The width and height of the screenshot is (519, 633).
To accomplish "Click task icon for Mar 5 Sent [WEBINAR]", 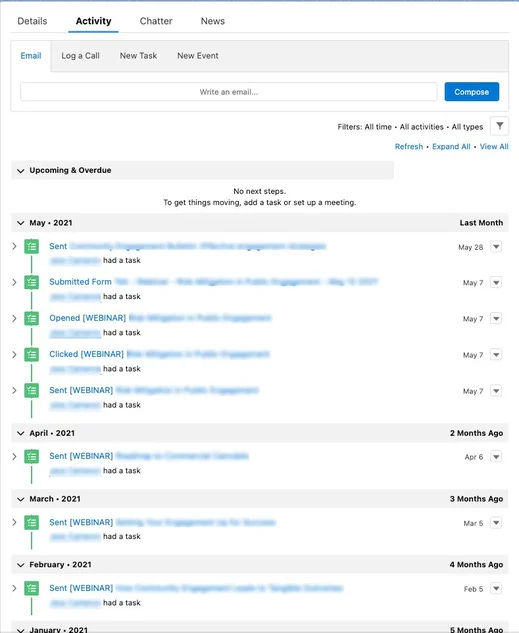I will pos(31,522).
